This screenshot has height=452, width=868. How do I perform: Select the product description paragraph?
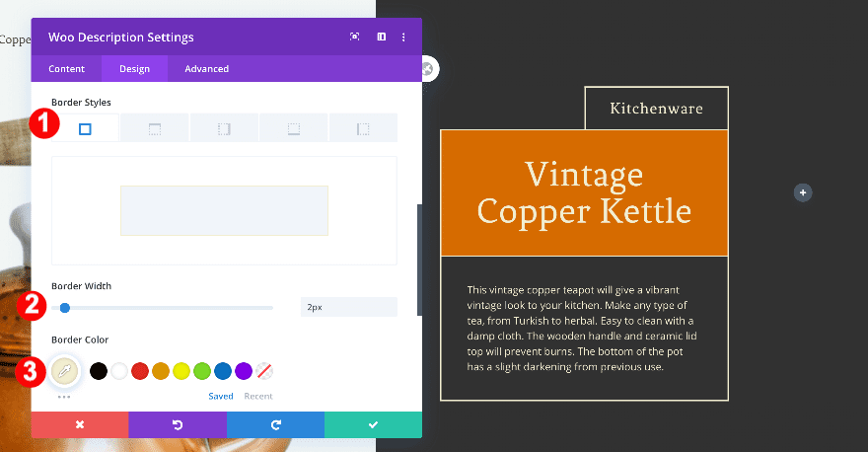coord(582,328)
